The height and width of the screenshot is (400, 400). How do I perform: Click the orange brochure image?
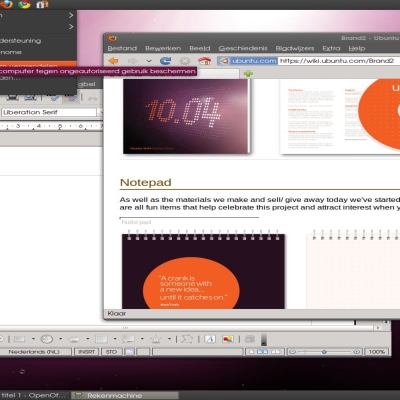tap(340, 116)
